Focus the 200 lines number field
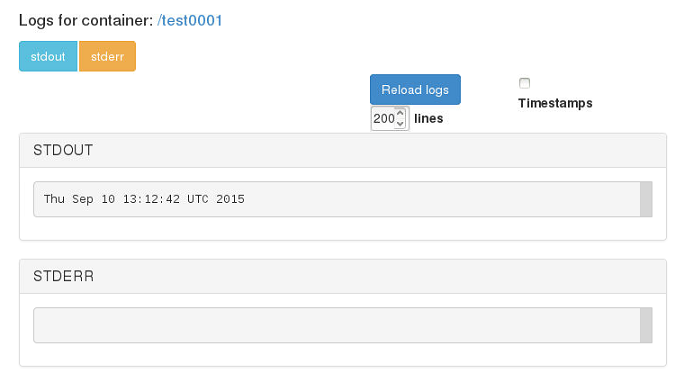 pos(390,118)
